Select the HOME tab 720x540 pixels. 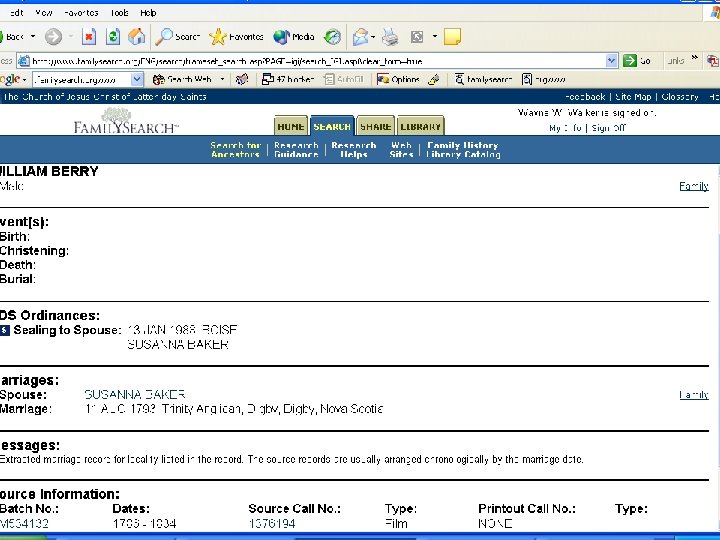291,126
